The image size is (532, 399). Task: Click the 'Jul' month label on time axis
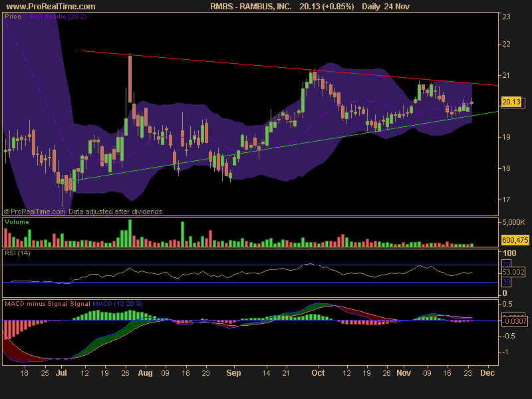61,373
